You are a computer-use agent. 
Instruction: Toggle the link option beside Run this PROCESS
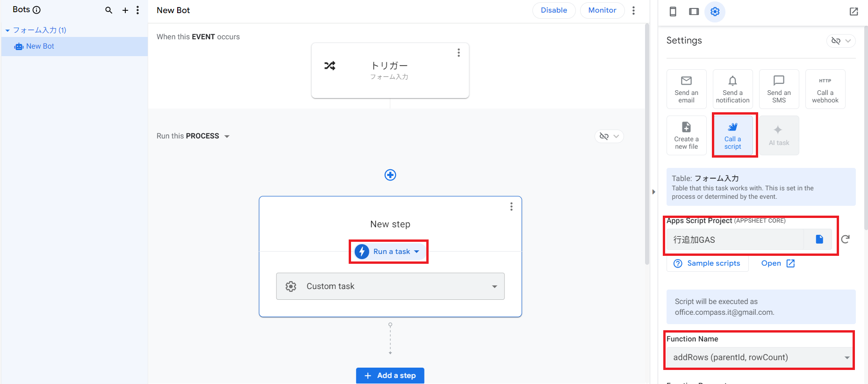coord(609,136)
